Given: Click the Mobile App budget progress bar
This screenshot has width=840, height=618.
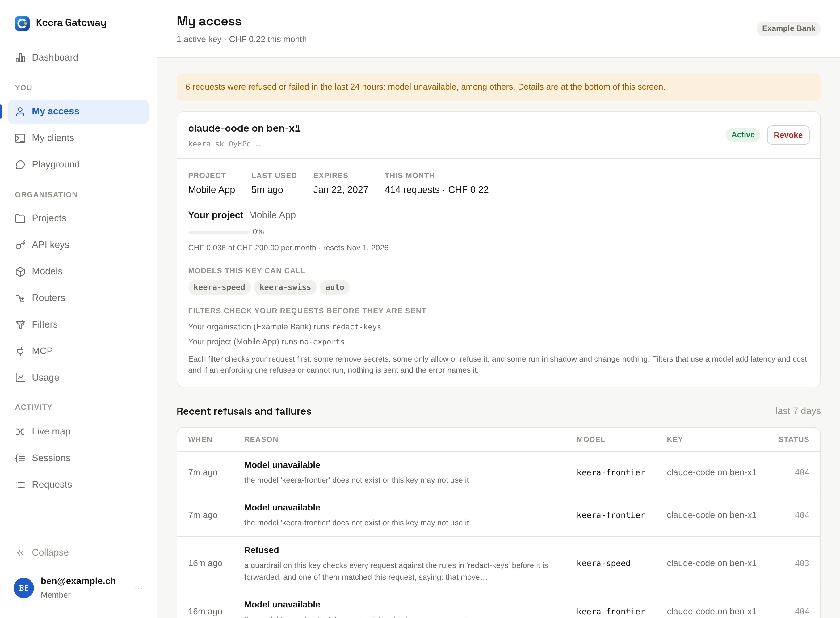Looking at the screenshot, I should [x=219, y=232].
